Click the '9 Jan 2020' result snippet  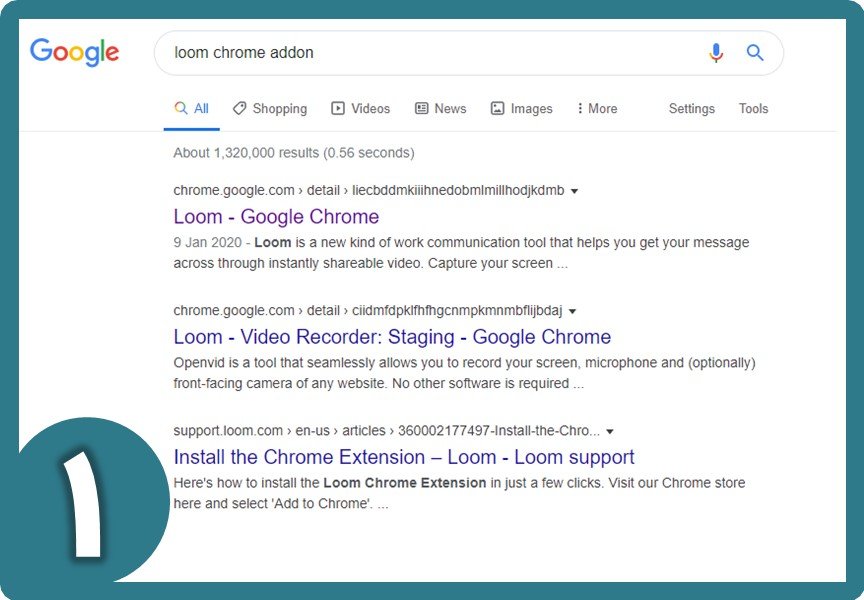pos(461,253)
